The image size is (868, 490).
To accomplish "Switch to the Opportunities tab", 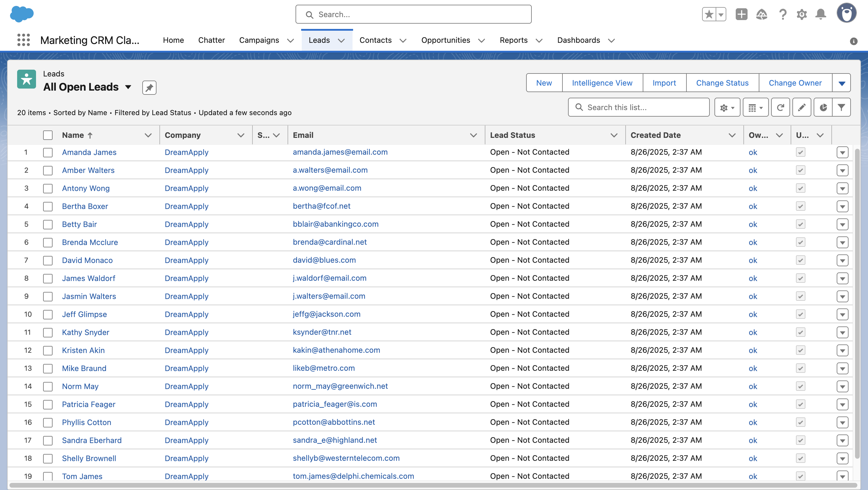I will 446,40.
